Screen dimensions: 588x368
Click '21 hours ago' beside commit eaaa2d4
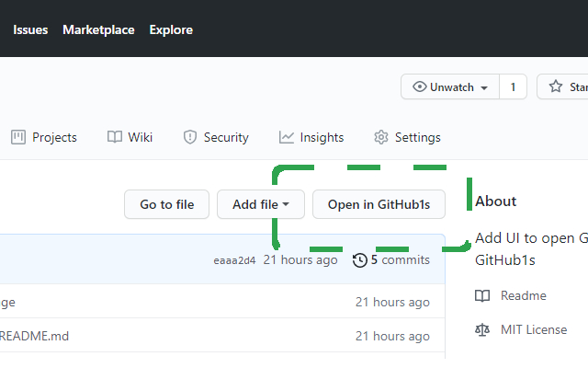tap(300, 259)
